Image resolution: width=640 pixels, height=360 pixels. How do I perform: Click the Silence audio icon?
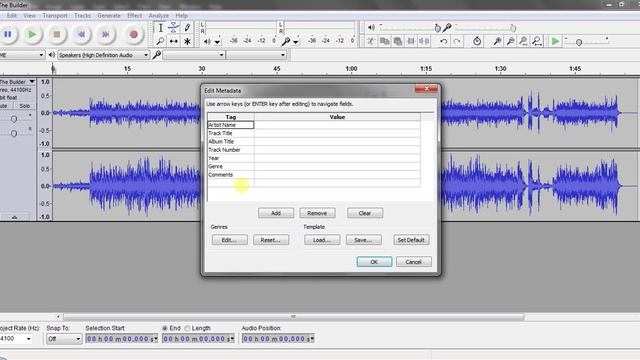424,41
